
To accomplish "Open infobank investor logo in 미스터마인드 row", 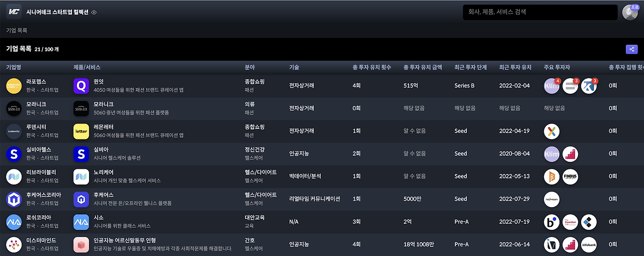I will [589, 244].
